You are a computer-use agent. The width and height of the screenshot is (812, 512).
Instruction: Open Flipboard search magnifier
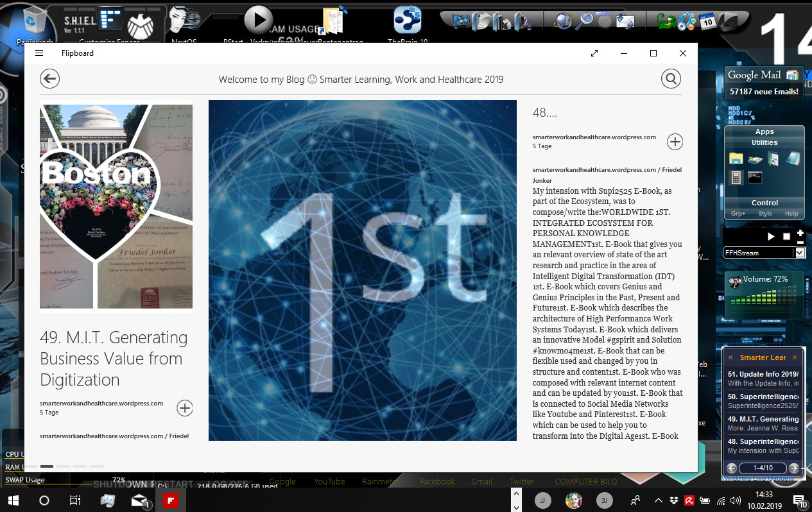[x=671, y=79]
